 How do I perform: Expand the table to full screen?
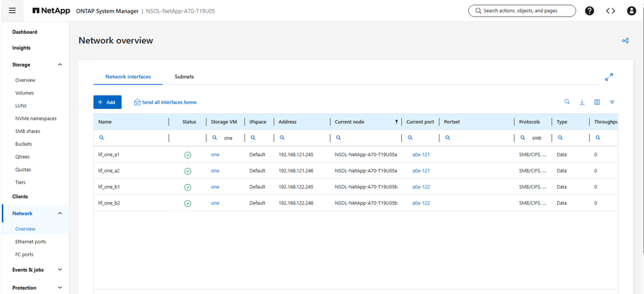(x=609, y=77)
